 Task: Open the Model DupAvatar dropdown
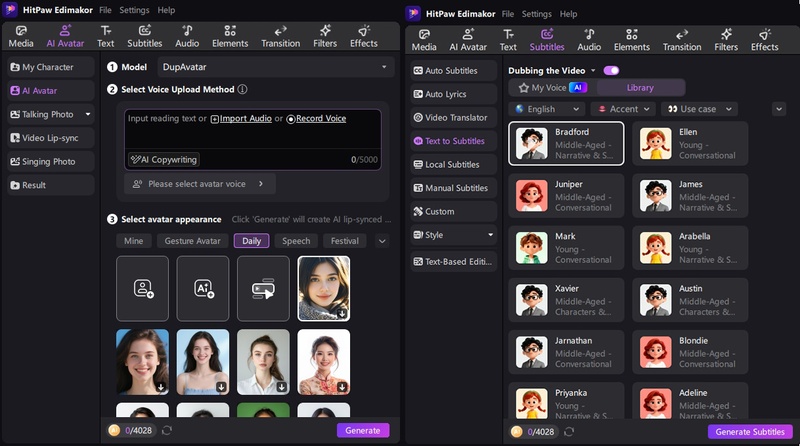(276, 67)
